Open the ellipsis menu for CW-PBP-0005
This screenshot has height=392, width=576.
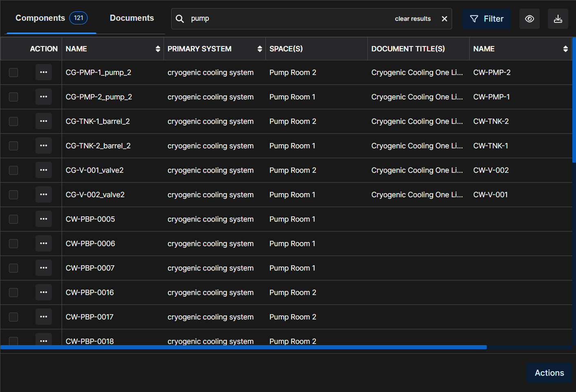point(44,219)
